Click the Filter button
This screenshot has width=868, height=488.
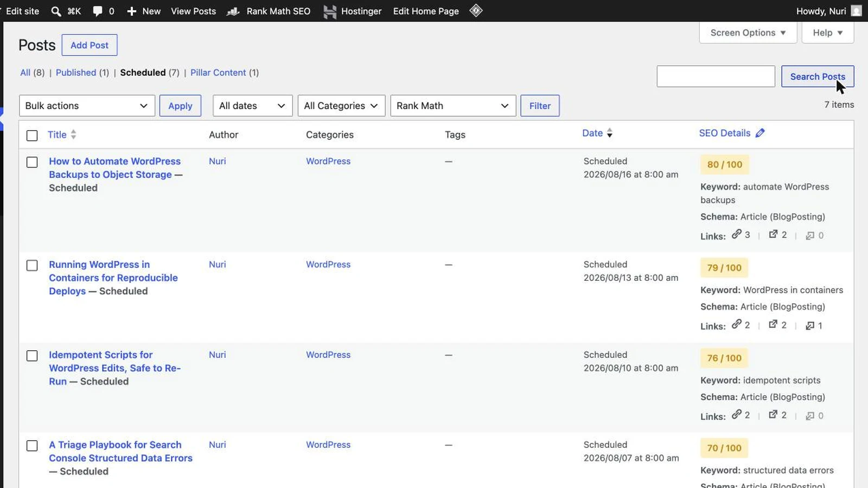tap(540, 106)
